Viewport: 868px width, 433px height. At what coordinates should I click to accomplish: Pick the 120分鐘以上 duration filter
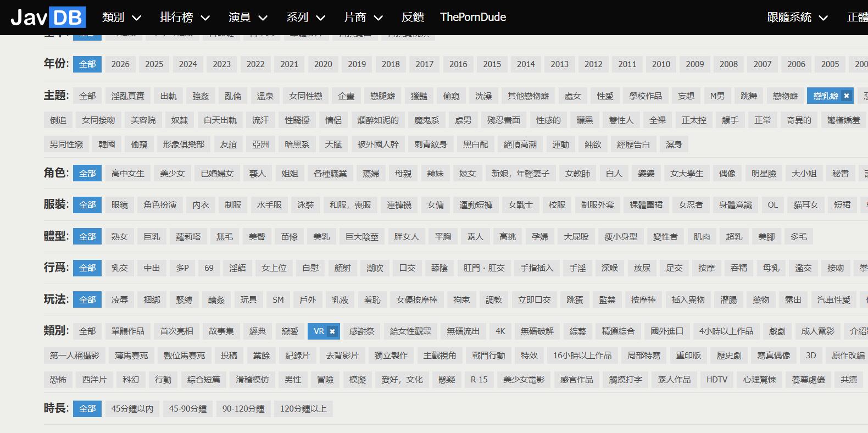pyautogui.click(x=303, y=409)
